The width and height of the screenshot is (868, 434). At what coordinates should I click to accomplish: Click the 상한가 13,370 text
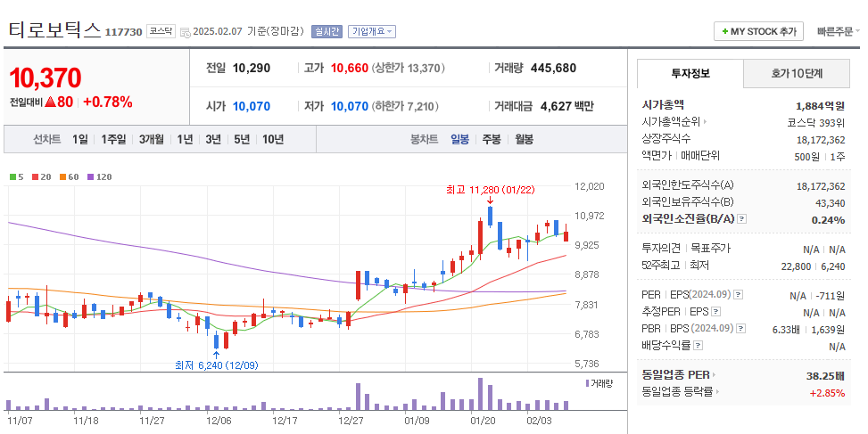408,68
